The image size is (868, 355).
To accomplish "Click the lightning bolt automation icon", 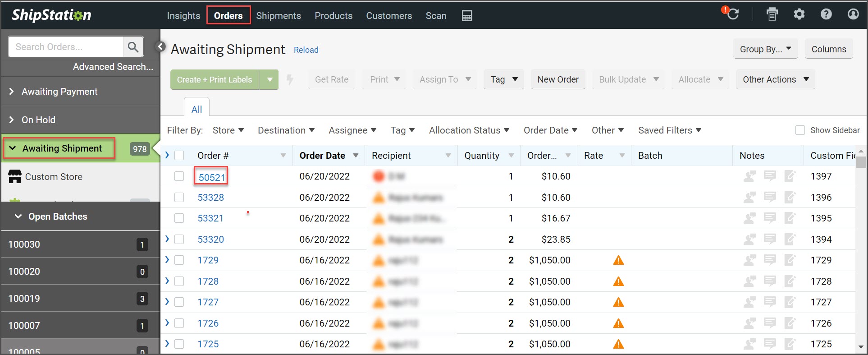I will 290,79.
